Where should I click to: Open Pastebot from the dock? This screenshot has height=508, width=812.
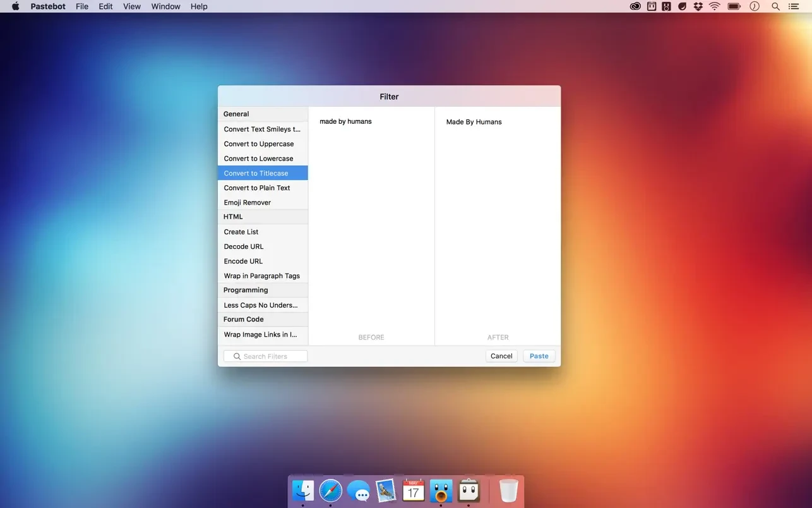[x=469, y=491]
